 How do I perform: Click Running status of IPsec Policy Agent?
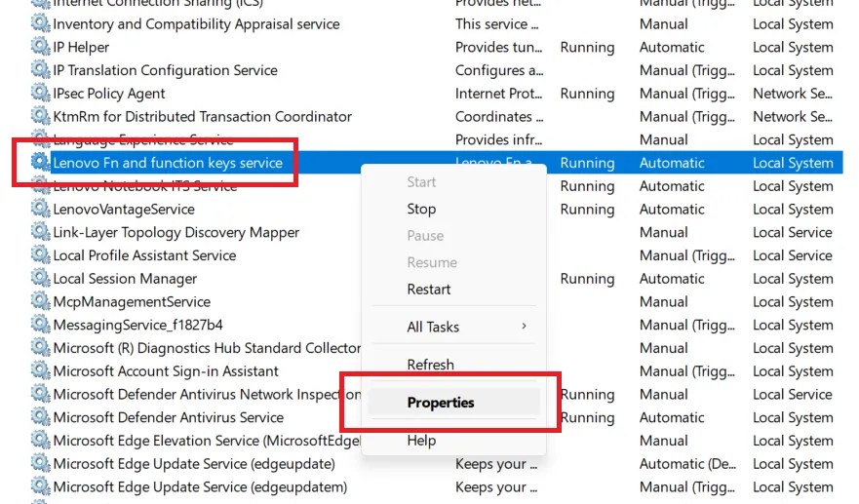tap(587, 94)
